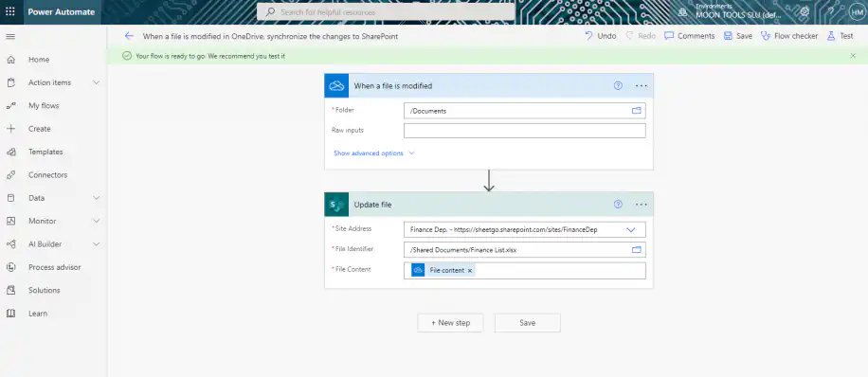Open Comments from the toolbar

point(690,36)
